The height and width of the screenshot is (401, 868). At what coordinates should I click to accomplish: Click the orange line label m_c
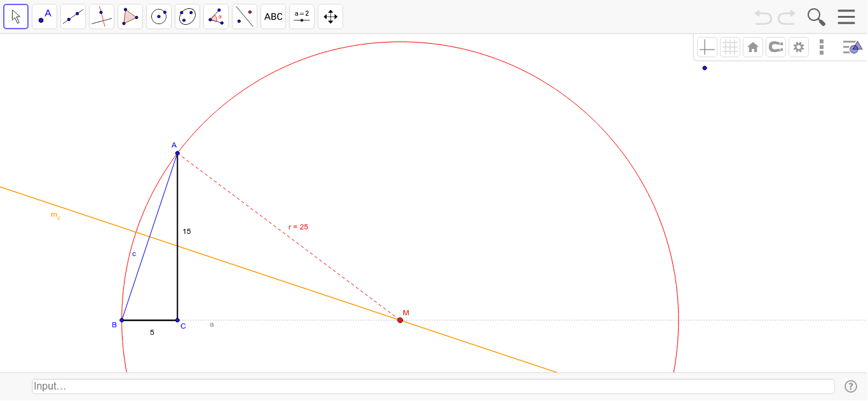tap(56, 215)
